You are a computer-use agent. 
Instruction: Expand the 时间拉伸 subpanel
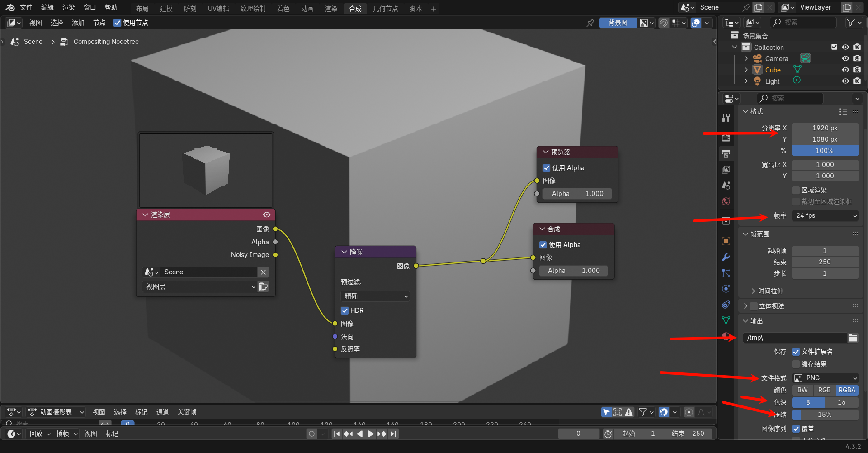tap(753, 291)
